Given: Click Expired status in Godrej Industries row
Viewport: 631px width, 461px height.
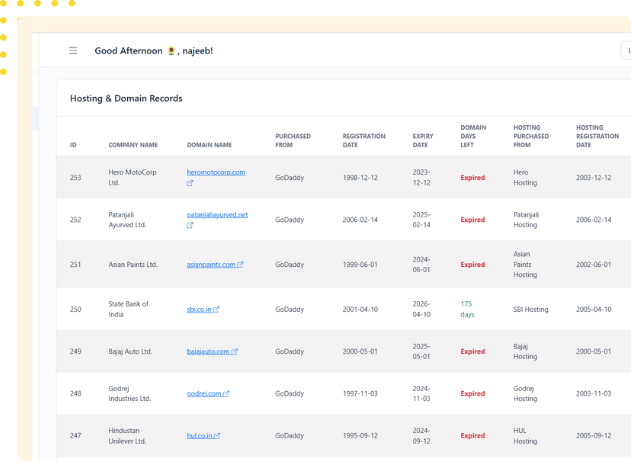Looking at the screenshot, I should click(x=473, y=393).
